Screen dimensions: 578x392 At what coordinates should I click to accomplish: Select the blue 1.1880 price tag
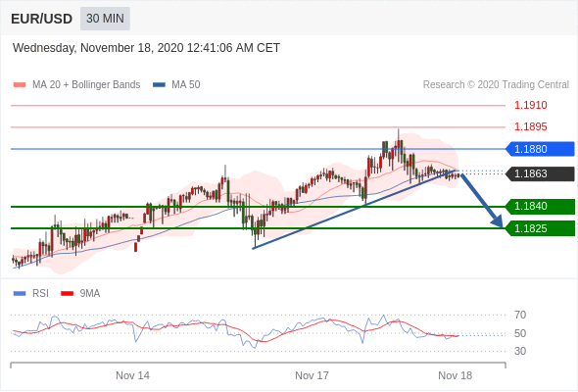[x=540, y=149]
